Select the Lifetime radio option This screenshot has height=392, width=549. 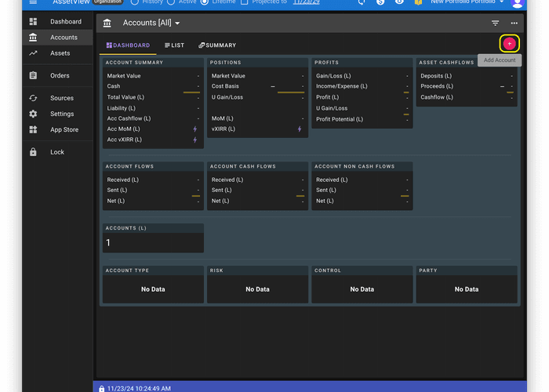coord(205,2)
